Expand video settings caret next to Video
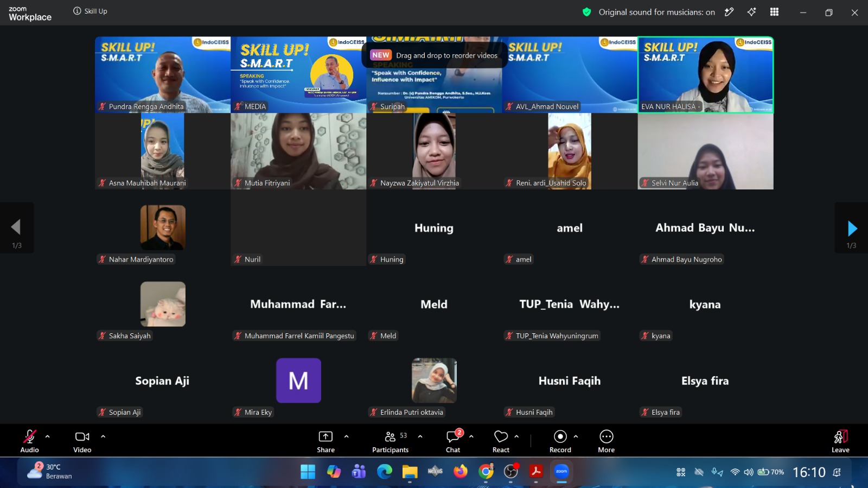868x488 pixels. coord(103,436)
